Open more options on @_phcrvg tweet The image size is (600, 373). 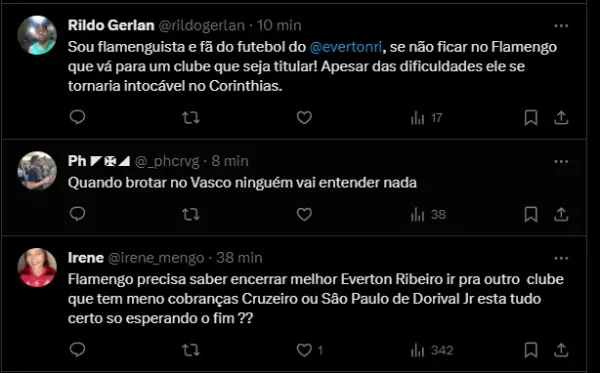(561, 161)
